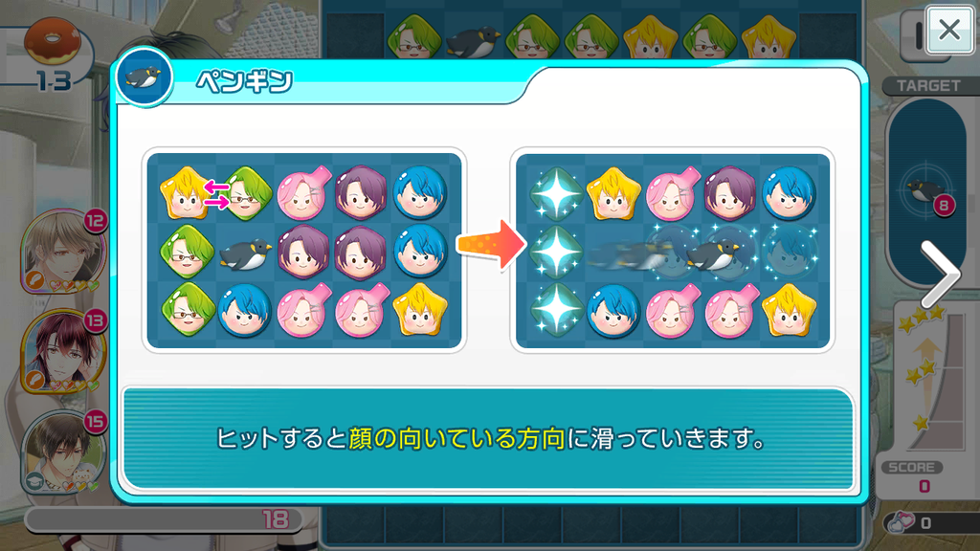Tap the sliding penguin in right example board
This screenshot has width=980, height=551.
[x=712, y=254]
